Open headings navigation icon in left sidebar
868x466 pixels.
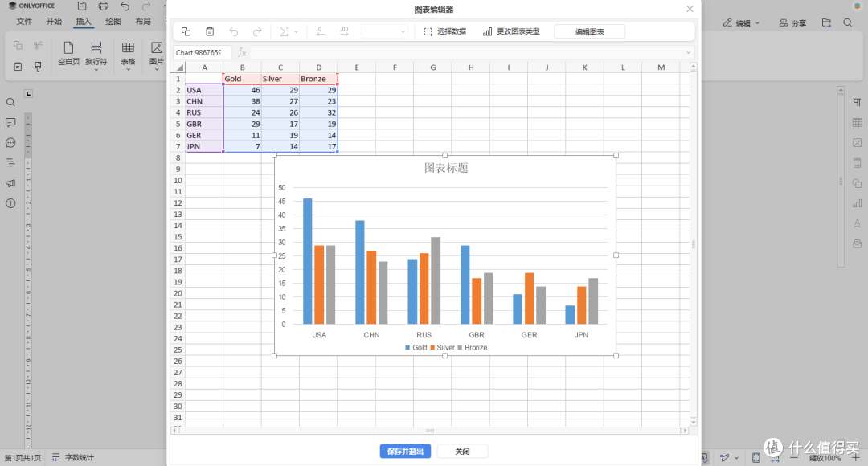[x=10, y=163]
